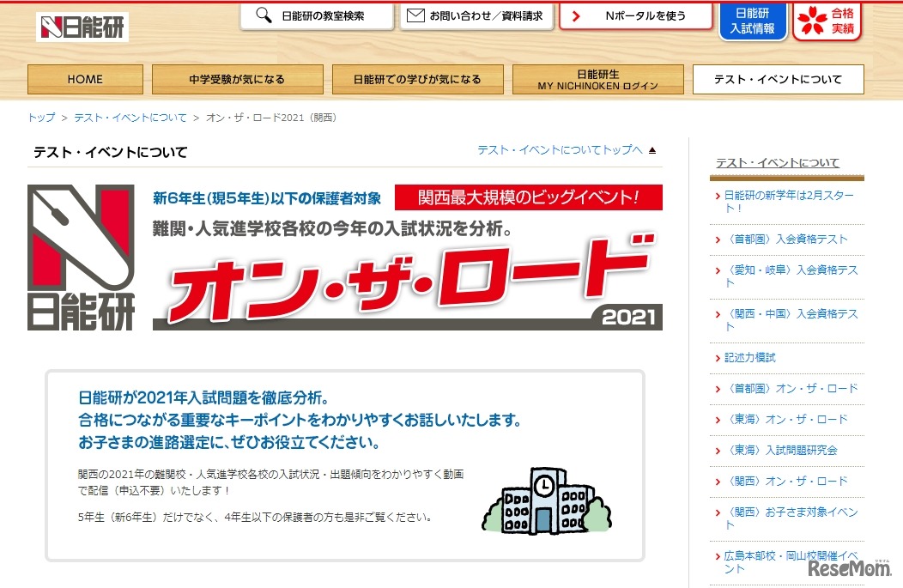Expand 〈関西〉オン・ザ・ロード sidebar item
903x588 pixels.
tap(785, 482)
